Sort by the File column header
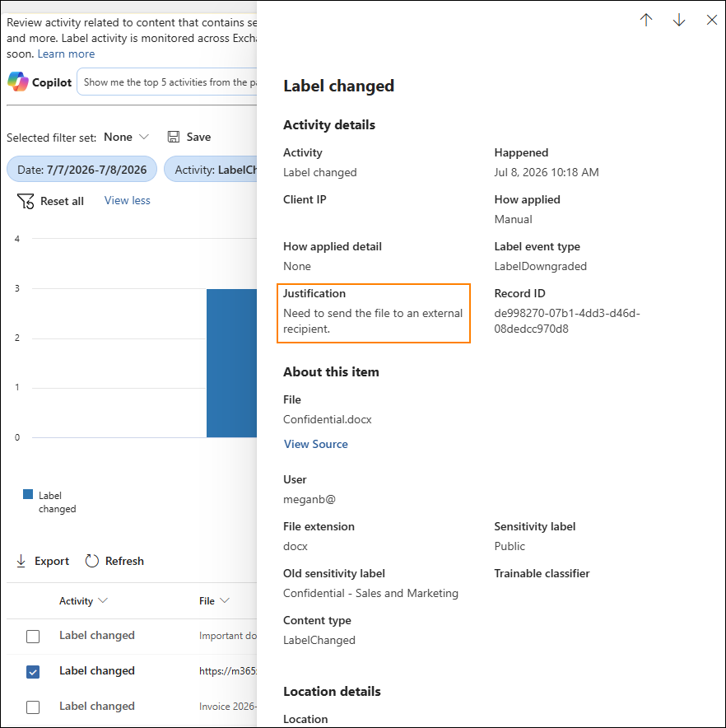The image size is (726, 728). tap(214, 601)
